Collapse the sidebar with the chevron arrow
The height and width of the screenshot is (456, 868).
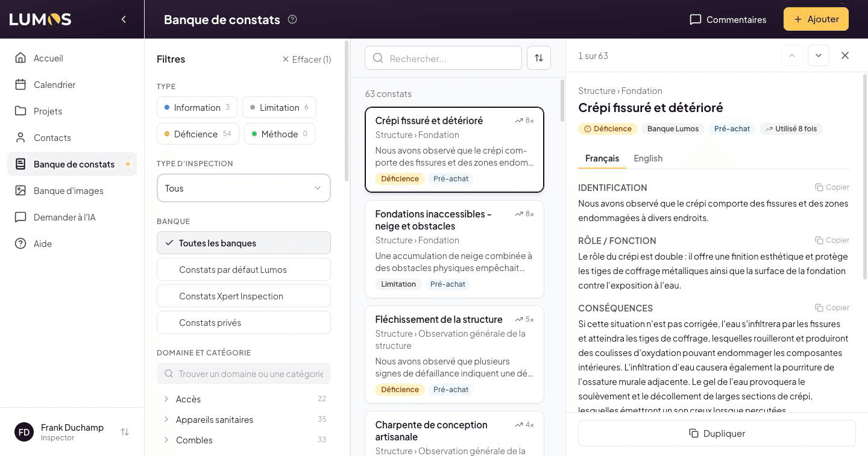point(124,19)
